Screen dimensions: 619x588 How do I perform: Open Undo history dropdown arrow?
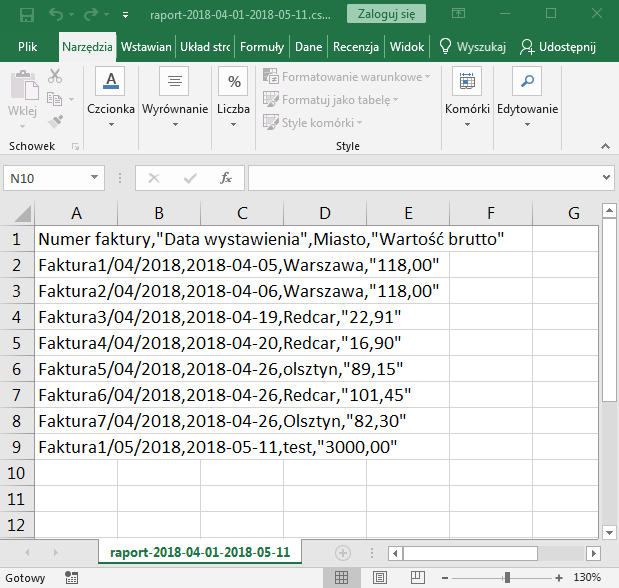(x=71, y=15)
